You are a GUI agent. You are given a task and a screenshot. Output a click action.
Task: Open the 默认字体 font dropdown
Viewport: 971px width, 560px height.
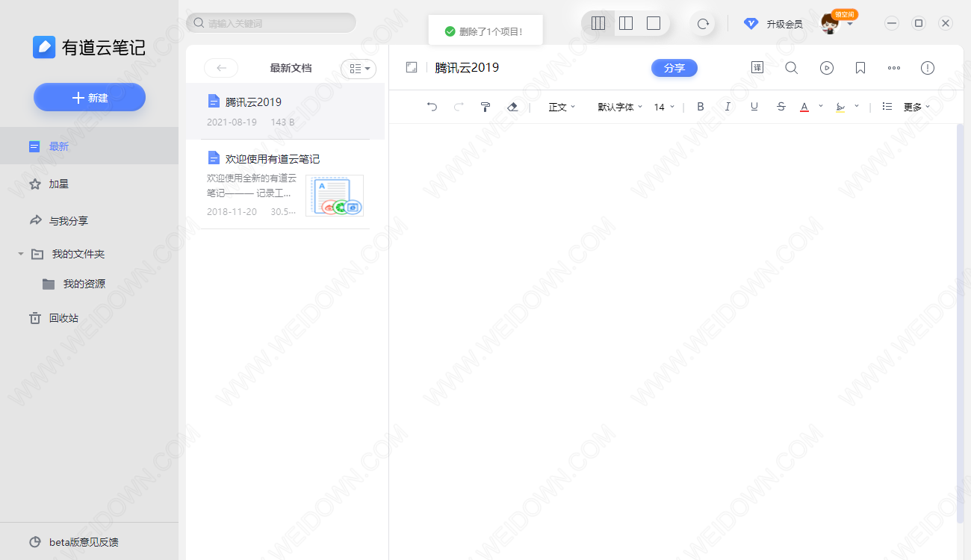point(620,107)
